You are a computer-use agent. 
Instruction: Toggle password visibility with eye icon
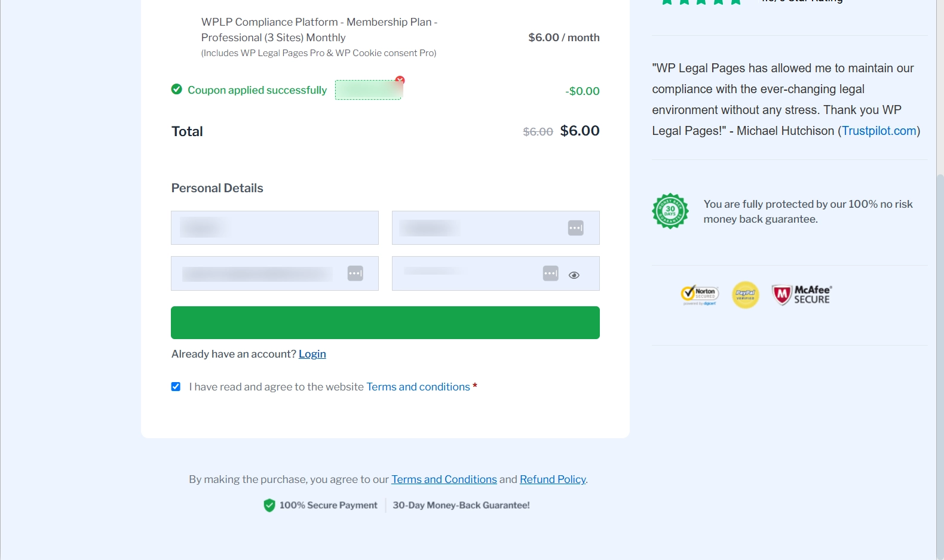574,275
